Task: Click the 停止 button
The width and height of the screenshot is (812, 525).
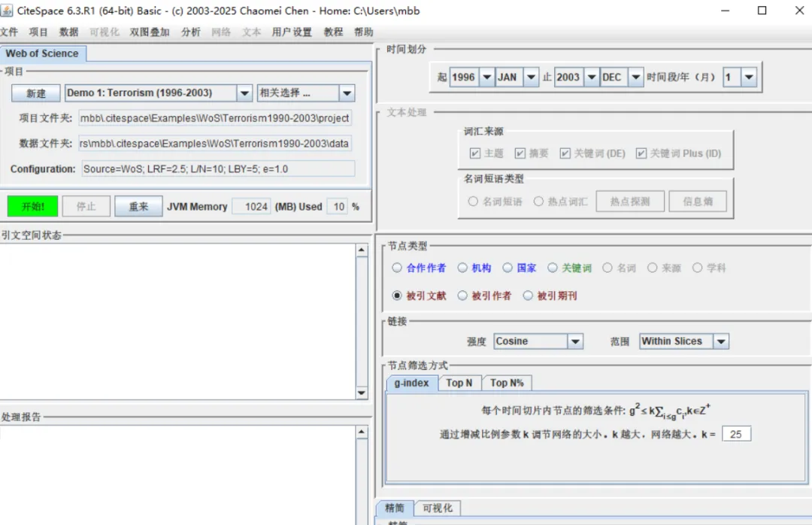Action: (86, 206)
